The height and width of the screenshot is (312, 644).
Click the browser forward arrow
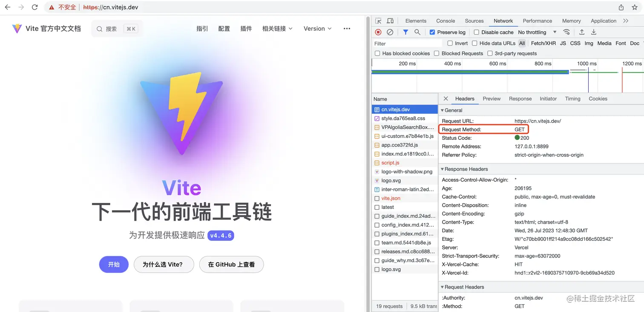click(x=21, y=7)
